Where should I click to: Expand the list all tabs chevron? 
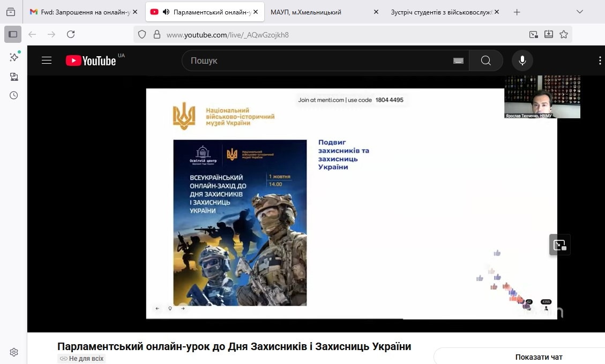pyautogui.click(x=579, y=12)
